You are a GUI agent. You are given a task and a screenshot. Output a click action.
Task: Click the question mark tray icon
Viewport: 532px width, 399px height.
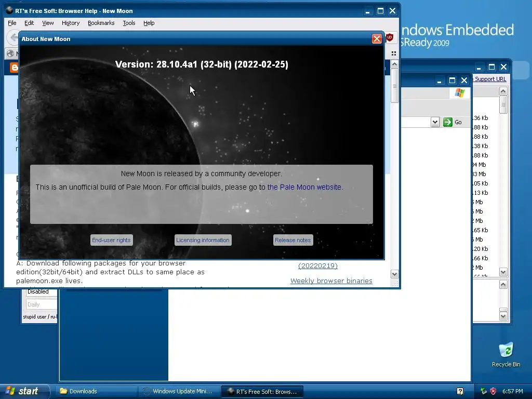tap(460, 391)
